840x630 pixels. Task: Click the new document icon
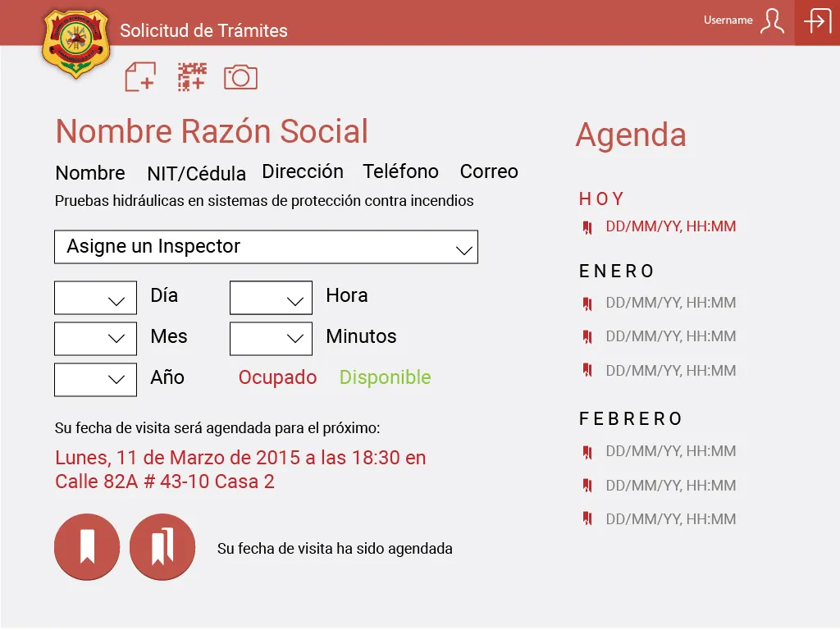point(140,76)
